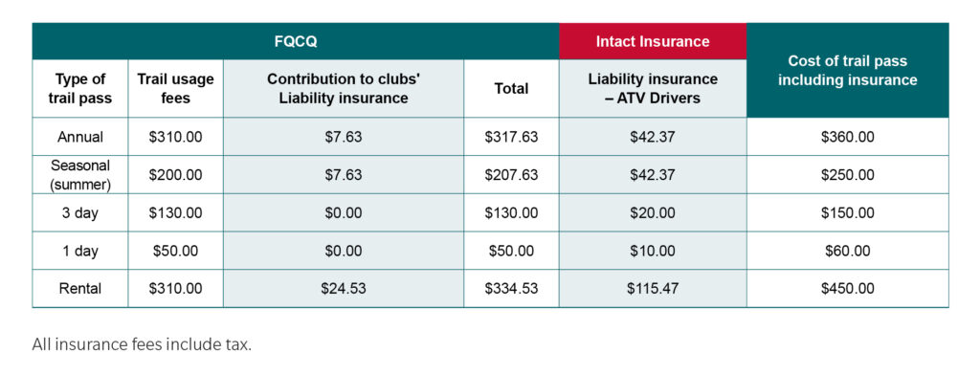
Task: Select the $450.00 rental cost cell
Action: (x=848, y=289)
